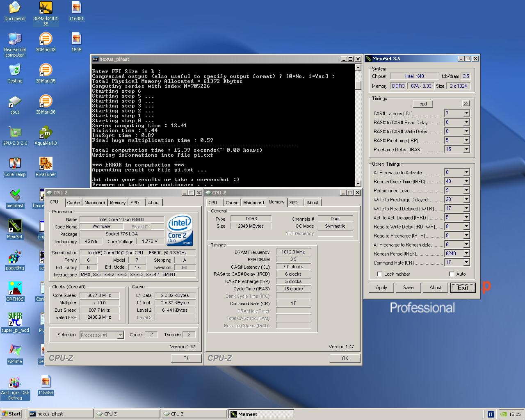This screenshot has width=525, height=420.
Task: Open the Refresh Cycle Time (tRFC) dropdown
Action: 466,181
